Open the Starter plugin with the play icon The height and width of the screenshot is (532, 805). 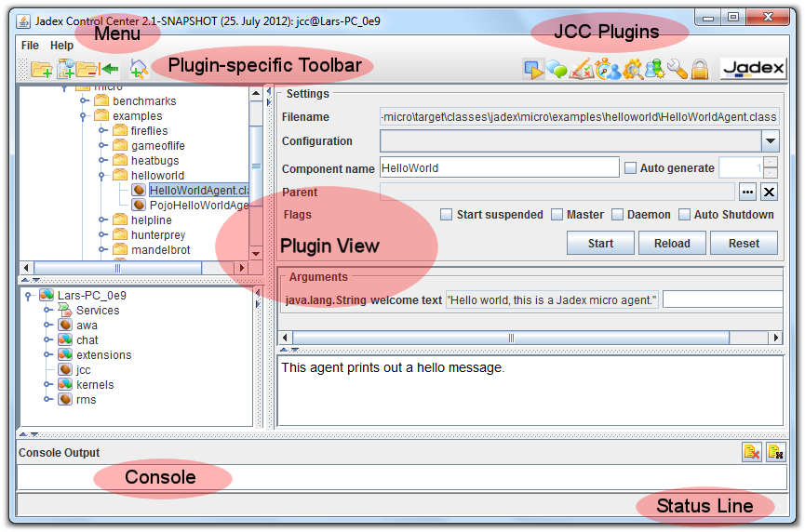click(533, 69)
